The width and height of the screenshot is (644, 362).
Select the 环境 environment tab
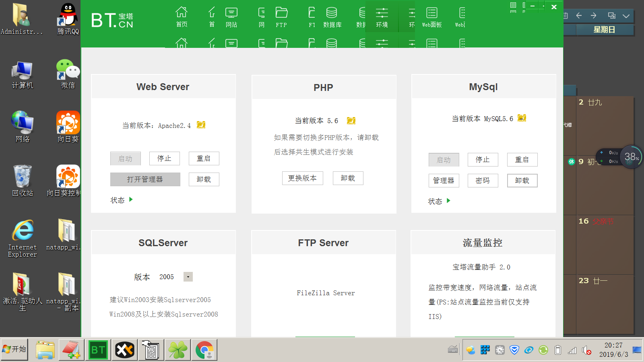tap(382, 17)
